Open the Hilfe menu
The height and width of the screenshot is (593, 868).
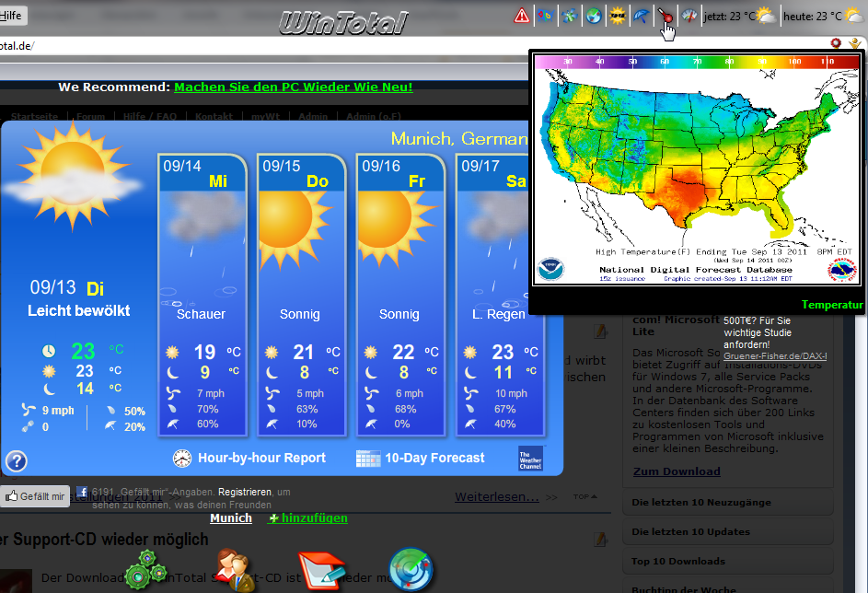(10, 16)
